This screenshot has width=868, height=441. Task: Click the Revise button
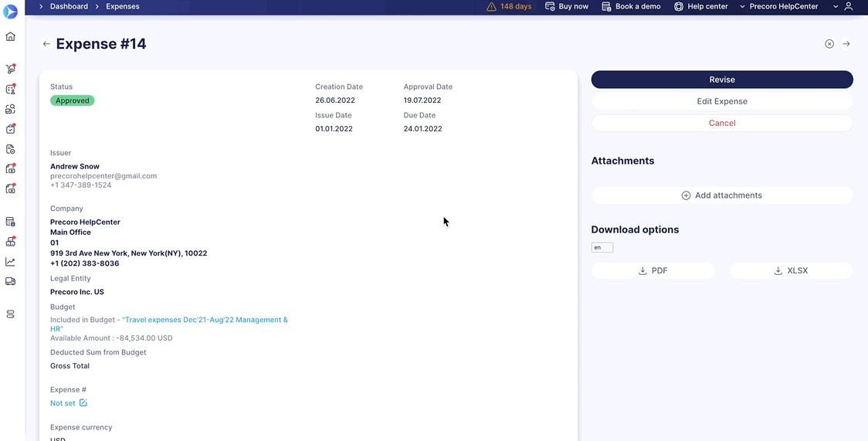722,80
